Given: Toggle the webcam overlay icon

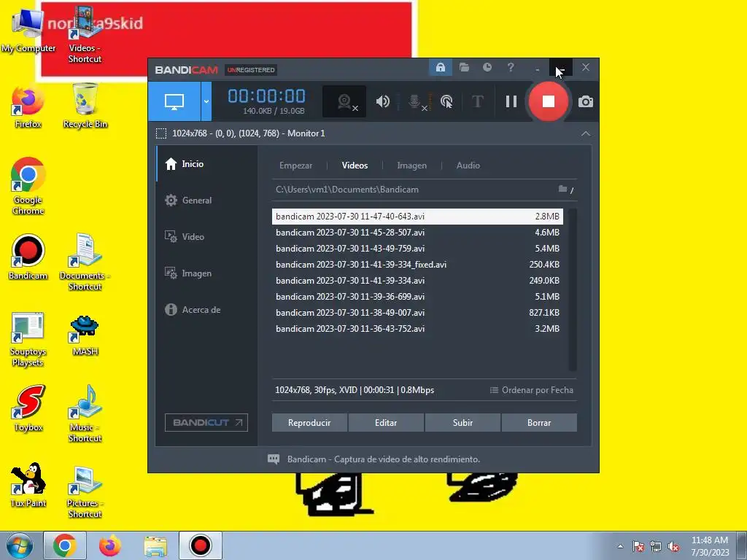Looking at the screenshot, I should tap(344, 101).
